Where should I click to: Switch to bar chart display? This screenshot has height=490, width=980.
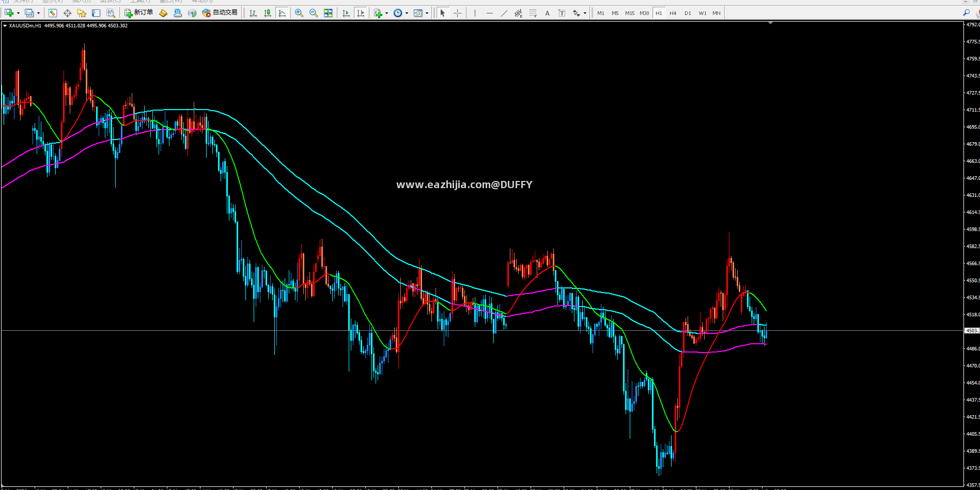pos(253,13)
